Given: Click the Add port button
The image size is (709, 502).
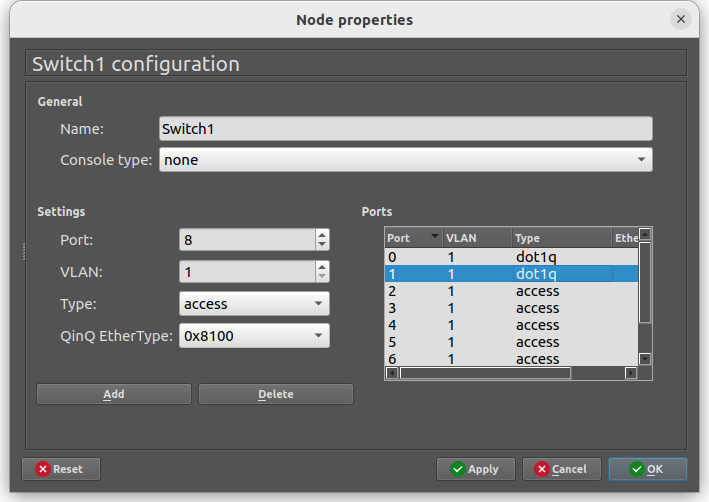Looking at the screenshot, I should click(x=114, y=394).
